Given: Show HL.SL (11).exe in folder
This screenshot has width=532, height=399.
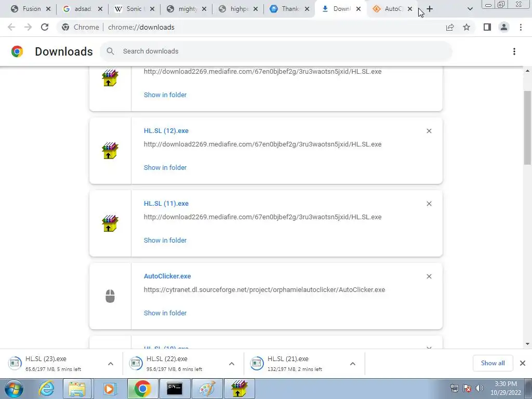Looking at the screenshot, I should coord(165,240).
